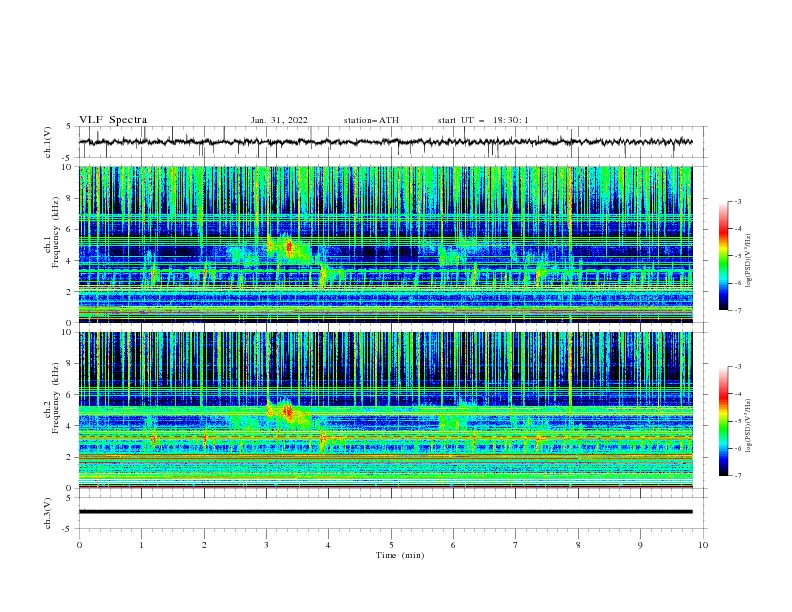
Task: Click time axis tick label "7"
Action: (x=516, y=545)
